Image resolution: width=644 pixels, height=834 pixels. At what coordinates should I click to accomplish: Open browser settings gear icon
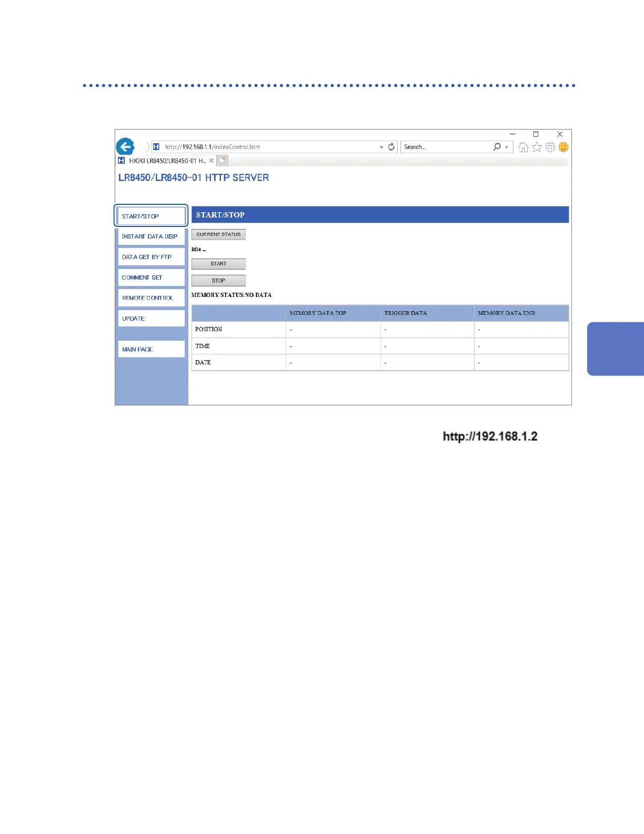(550, 147)
